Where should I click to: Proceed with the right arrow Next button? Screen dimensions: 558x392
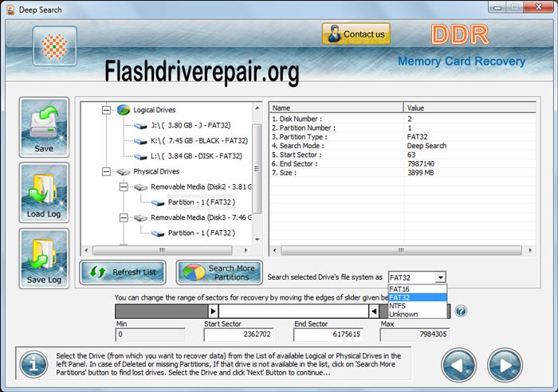click(x=505, y=365)
